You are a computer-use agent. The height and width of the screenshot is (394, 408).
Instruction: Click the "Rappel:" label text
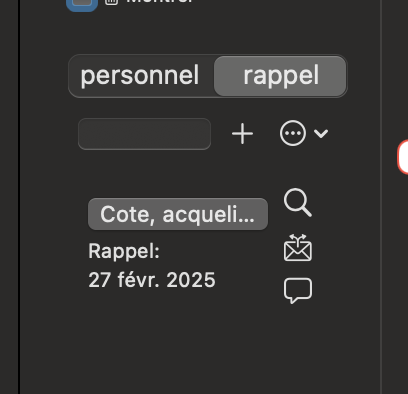click(124, 251)
